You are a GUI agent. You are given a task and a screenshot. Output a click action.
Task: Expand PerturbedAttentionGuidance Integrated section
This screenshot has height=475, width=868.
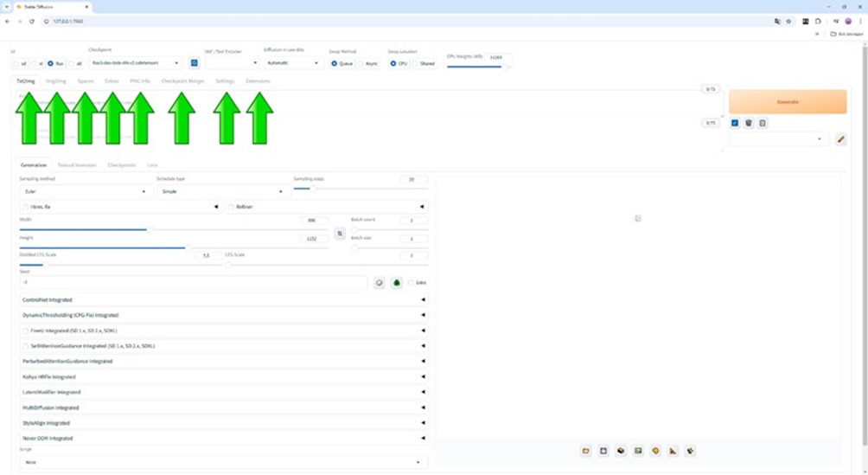pyautogui.click(x=223, y=362)
